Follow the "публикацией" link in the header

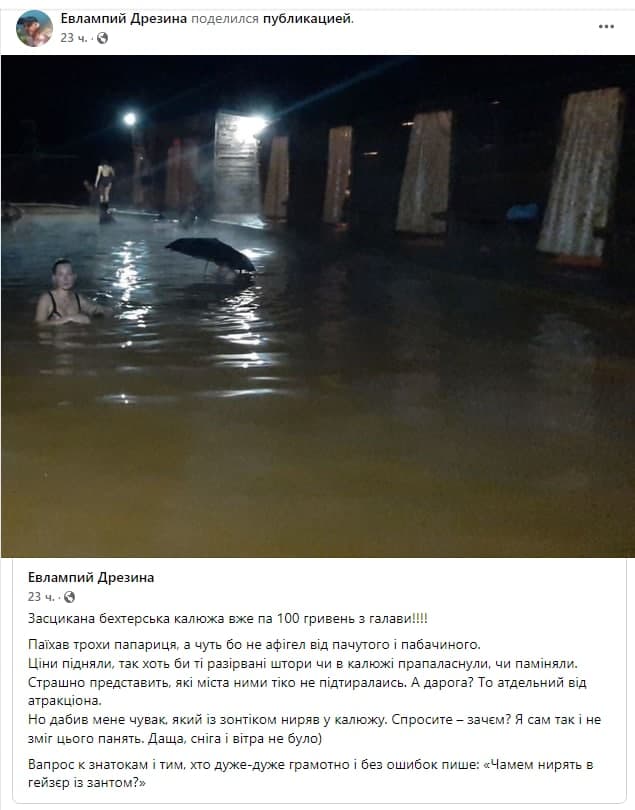[307, 19]
